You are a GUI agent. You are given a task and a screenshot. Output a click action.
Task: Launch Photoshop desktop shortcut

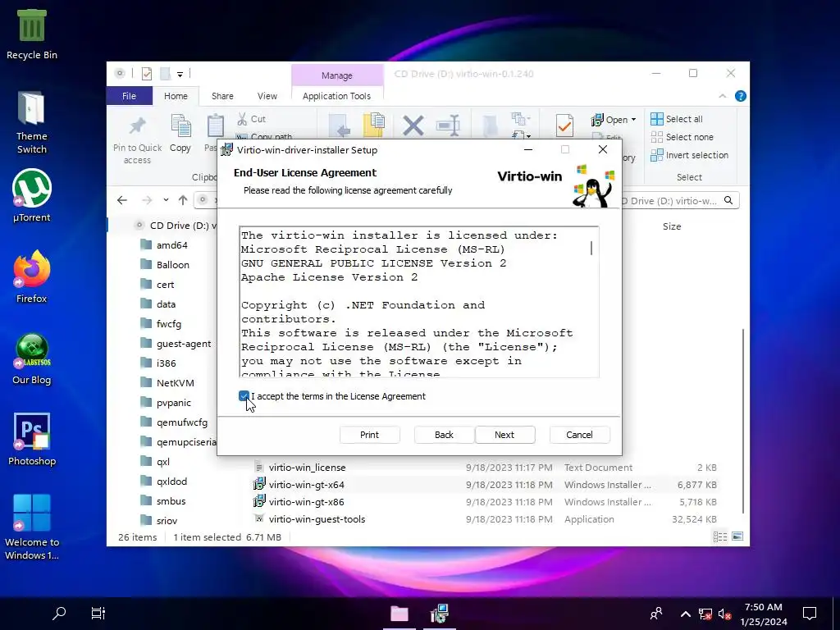click(x=32, y=440)
